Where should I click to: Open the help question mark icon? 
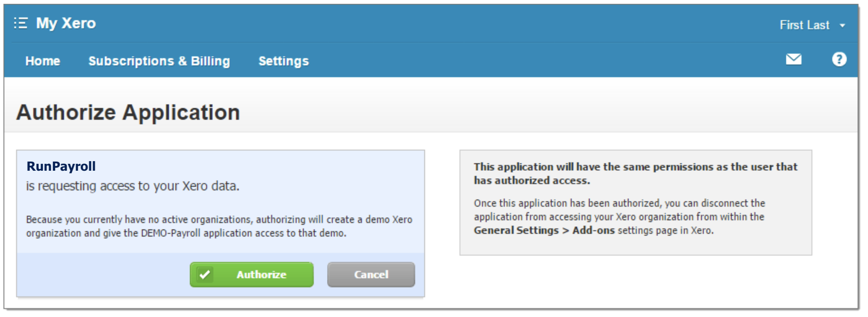[x=839, y=60]
